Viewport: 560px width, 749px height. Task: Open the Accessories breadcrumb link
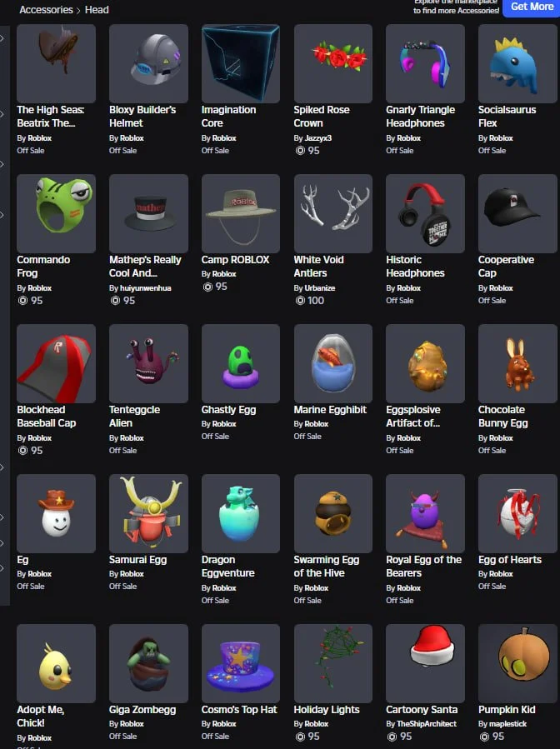tap(46, 9)
